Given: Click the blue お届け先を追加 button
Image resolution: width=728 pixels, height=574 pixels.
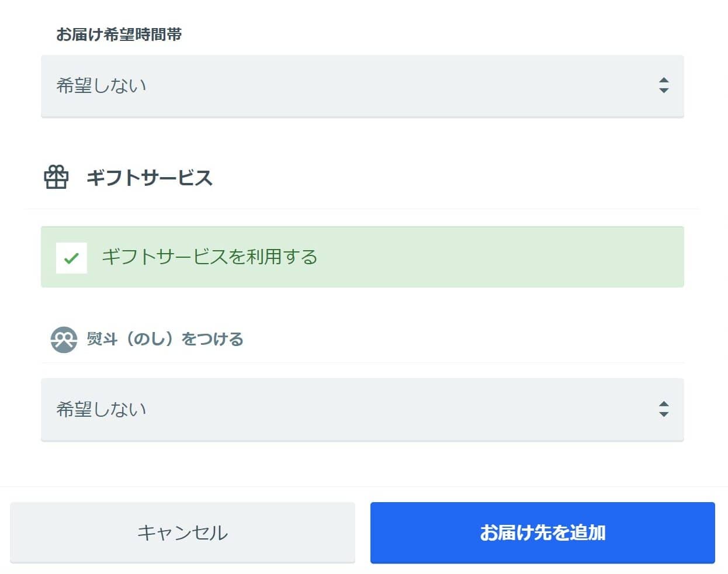Looking at the screenshot, I should pos(542,532).
